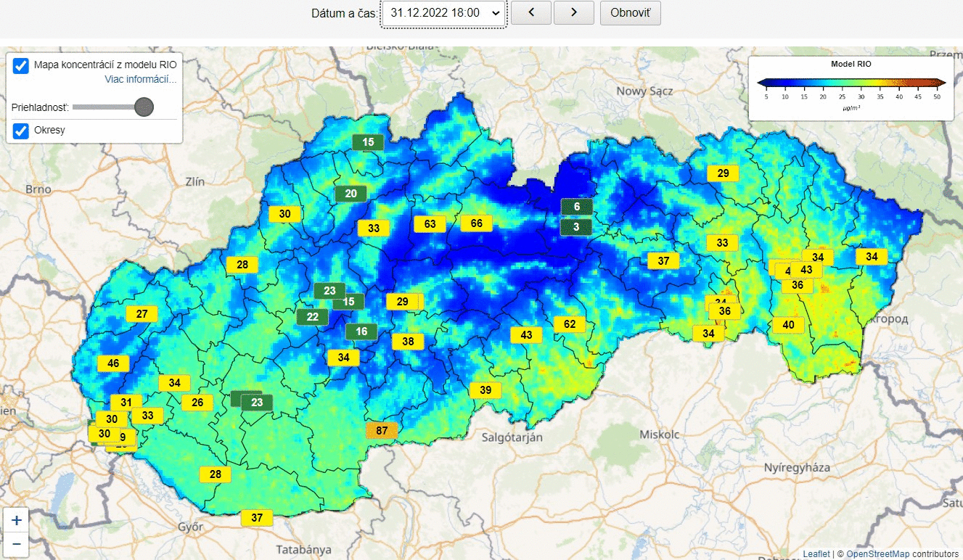Open the date and time dropdown
This screenshot has width=963, height=560.
pos(443,12)
